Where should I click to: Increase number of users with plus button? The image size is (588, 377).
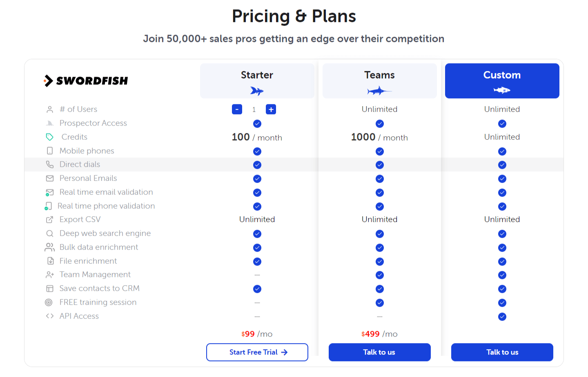pyautogui.click(x=271, y=109)
